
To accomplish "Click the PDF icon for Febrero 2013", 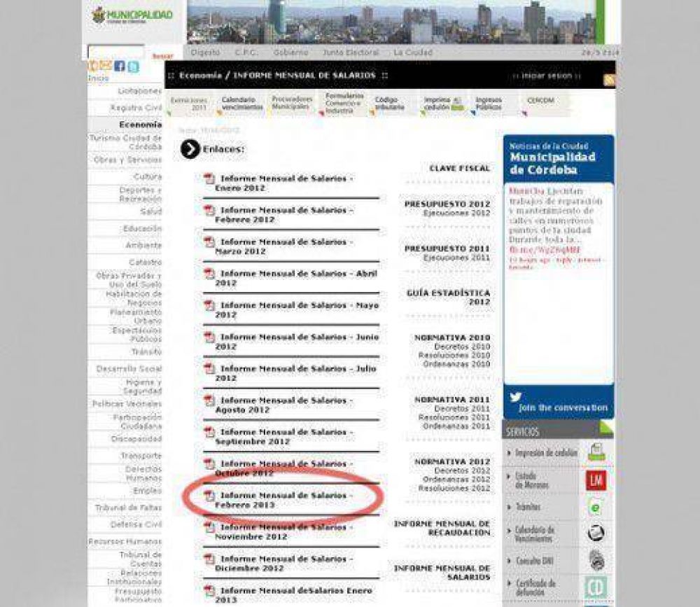I will [209, 496].
